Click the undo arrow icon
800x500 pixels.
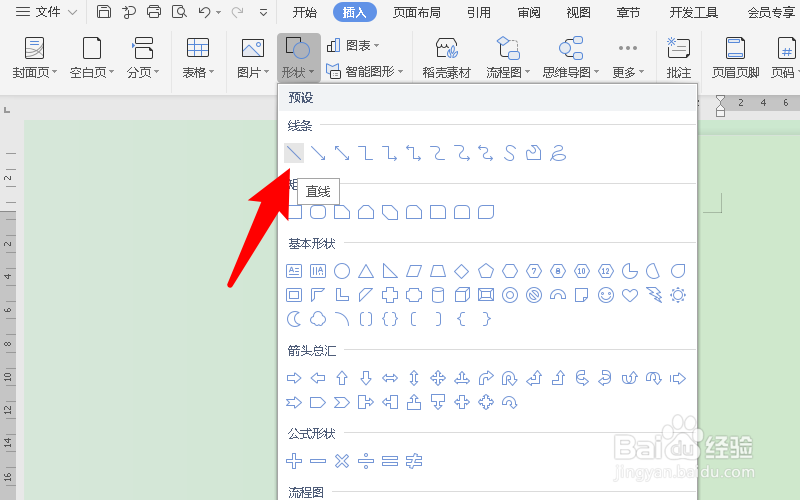coord(205,12)
